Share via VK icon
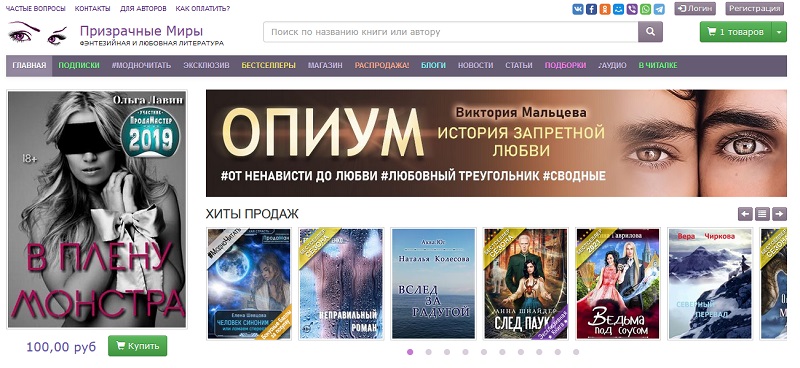The width and height of the screenshot is (800, 368). 578,9
